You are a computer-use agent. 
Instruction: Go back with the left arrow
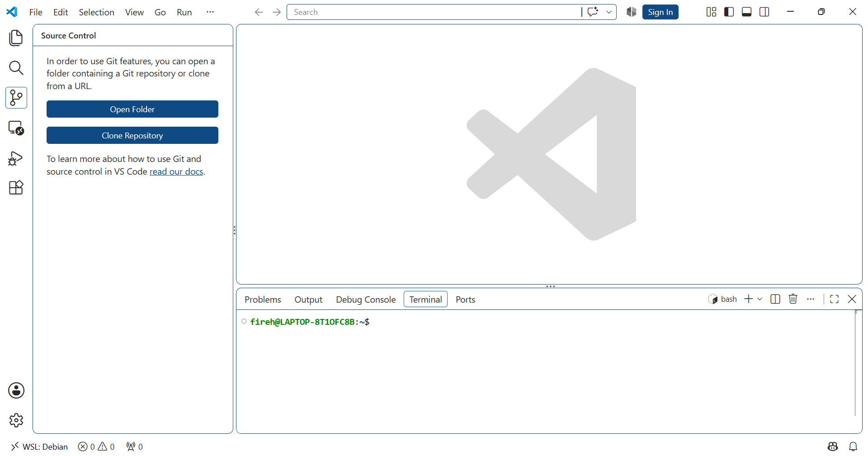coord(259,12)
